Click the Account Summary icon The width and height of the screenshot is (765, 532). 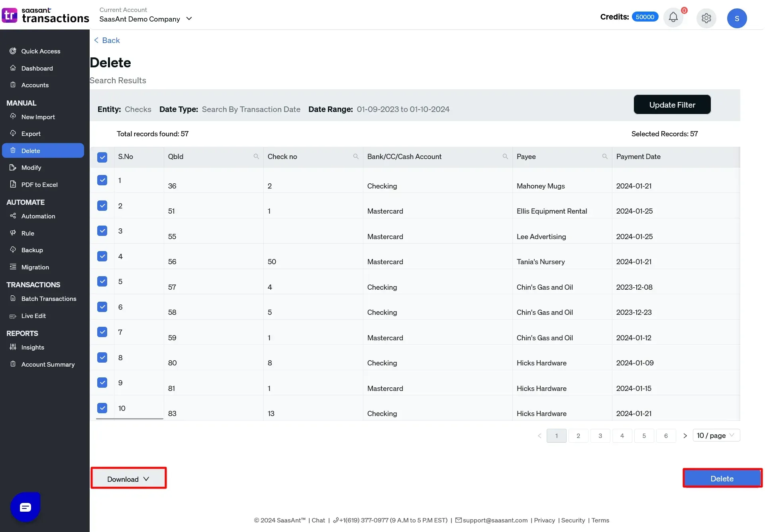point(13,364)
